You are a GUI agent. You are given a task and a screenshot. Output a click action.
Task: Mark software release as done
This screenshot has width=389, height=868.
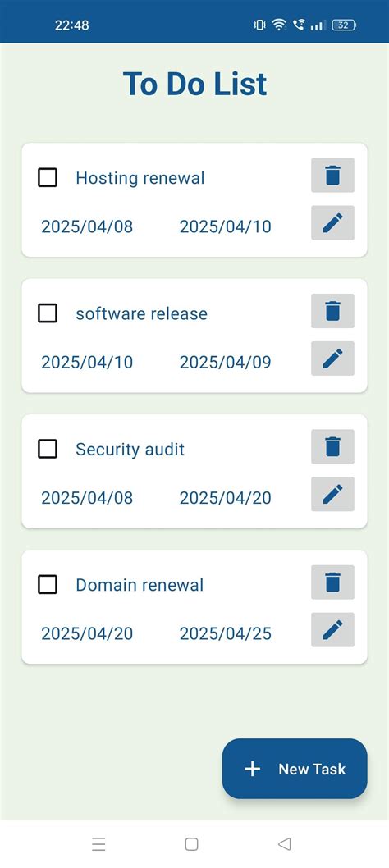(x=48, y=313)
